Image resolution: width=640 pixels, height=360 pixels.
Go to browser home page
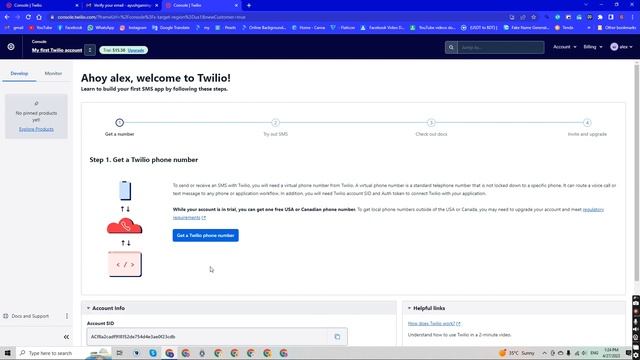[x=39, y=17]
